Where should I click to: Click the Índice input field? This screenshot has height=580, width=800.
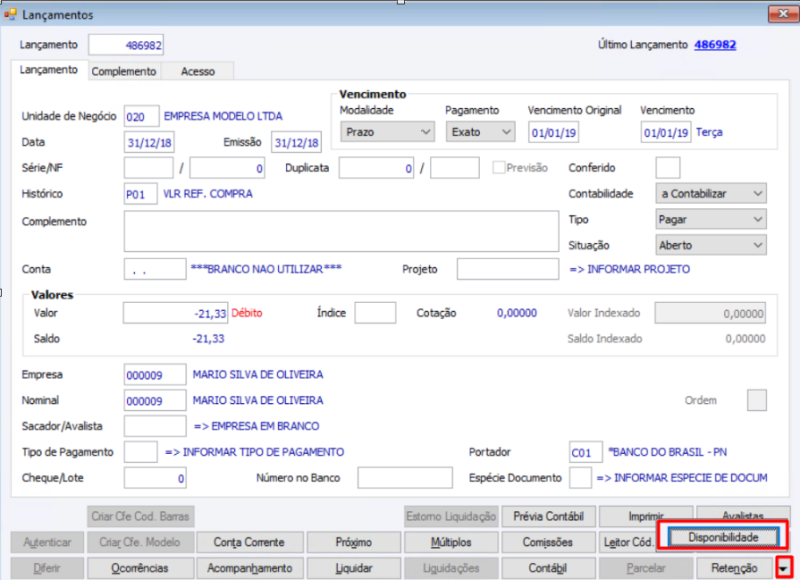(375, 313)
